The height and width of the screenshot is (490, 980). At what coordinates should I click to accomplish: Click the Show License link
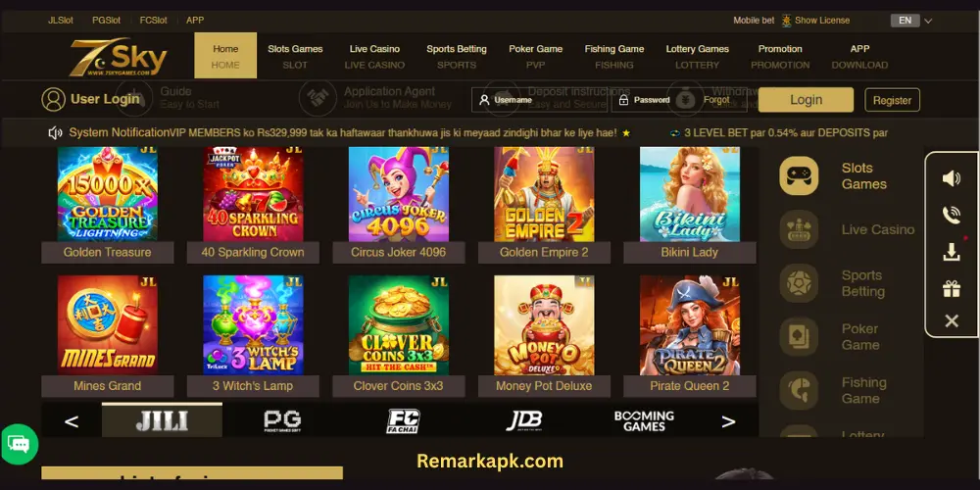pyautogui.click(x=822, y=21)
